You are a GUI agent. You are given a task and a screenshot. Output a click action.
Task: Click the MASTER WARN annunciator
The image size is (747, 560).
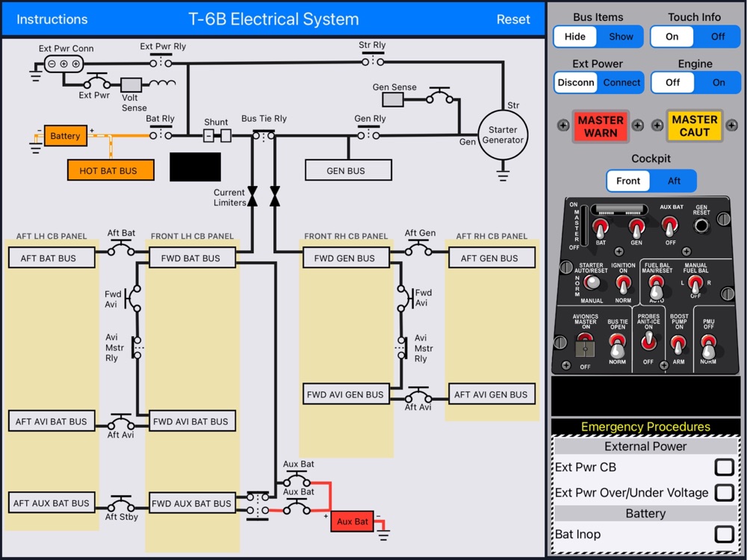[601, 126]
